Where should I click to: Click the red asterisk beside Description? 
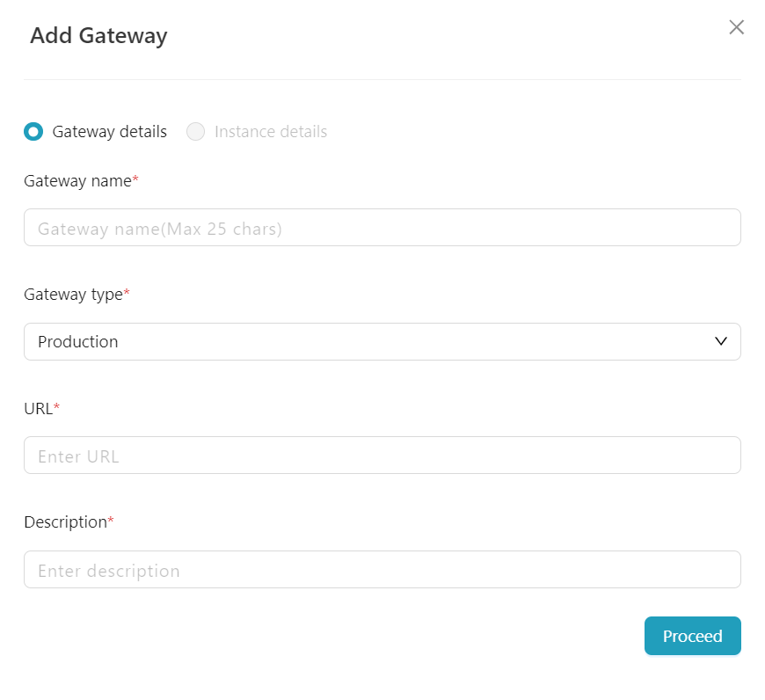click(x=111, y=521)
